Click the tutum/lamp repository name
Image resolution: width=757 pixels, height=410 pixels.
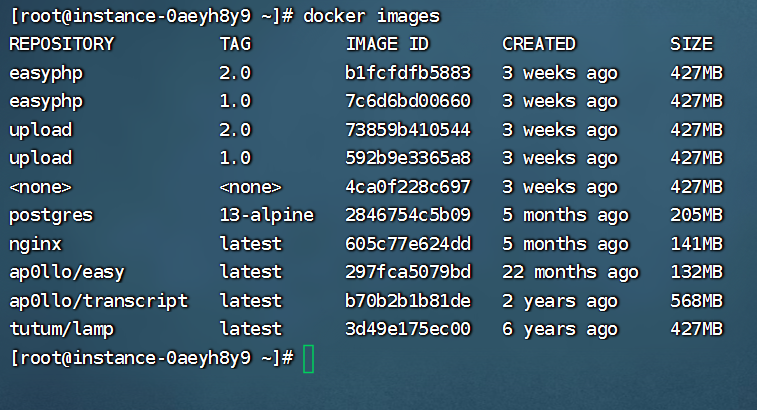(x=62, y=329)
